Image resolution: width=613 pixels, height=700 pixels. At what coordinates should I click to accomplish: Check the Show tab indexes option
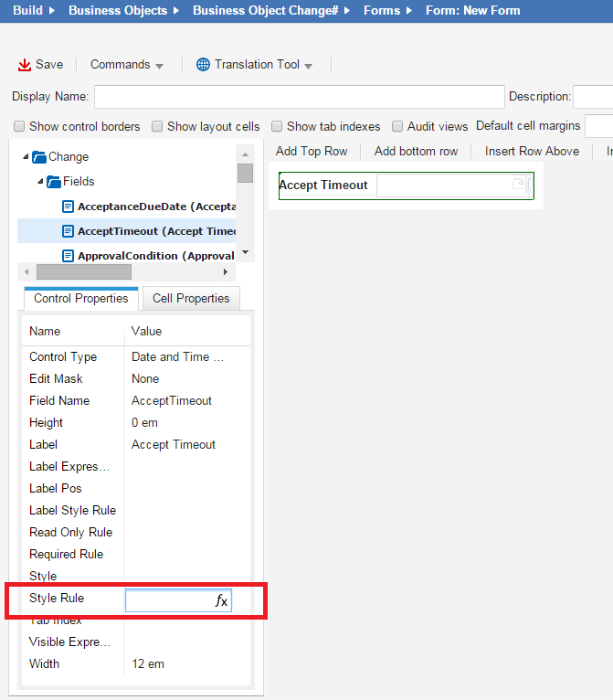click(x=277, y=126)
